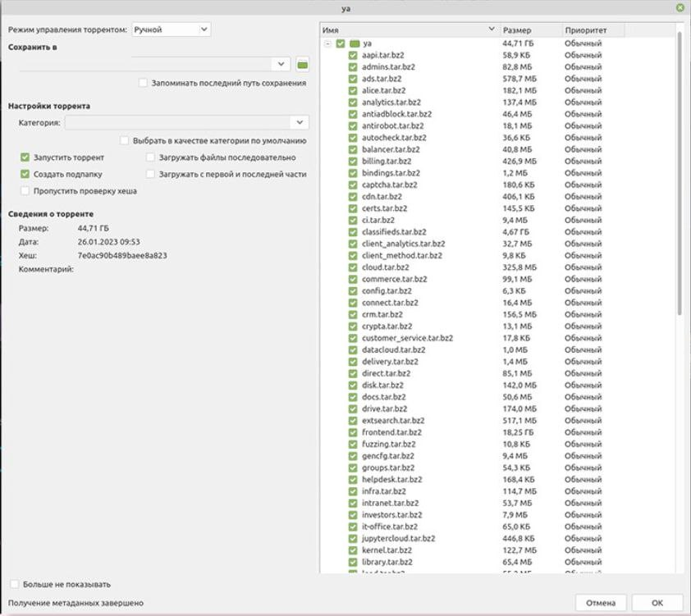Uncheck the alice.tar.bz2 checkbox
The image size is (691, 616).
pos(353,90)
